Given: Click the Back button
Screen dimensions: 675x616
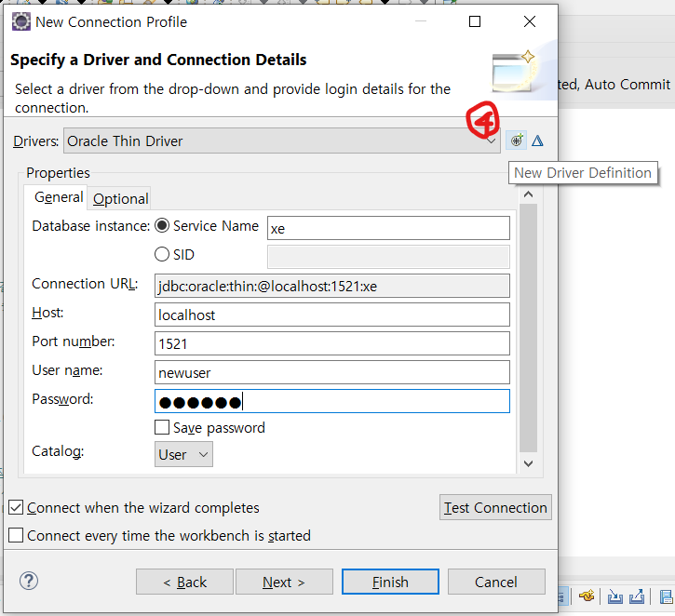Looking at the screenshot, I should click(x=184, y=582).
